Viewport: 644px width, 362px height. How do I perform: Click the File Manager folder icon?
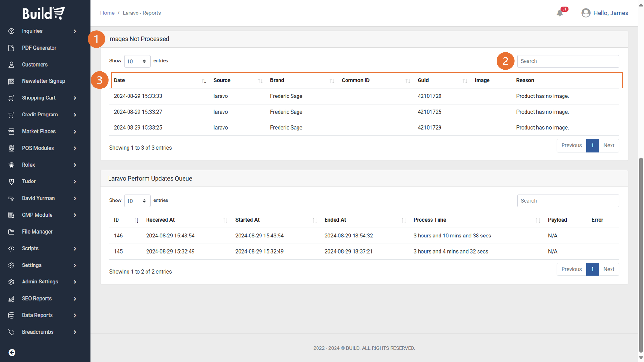tap(11, 232)
